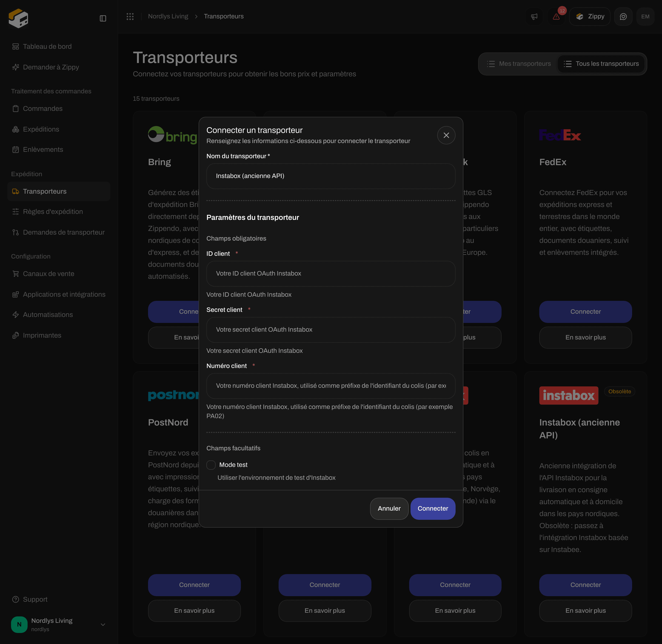The image size is (662, 644).
Task: Click the Obsolète badge on Instabox card
Action: tap(619, 391)
